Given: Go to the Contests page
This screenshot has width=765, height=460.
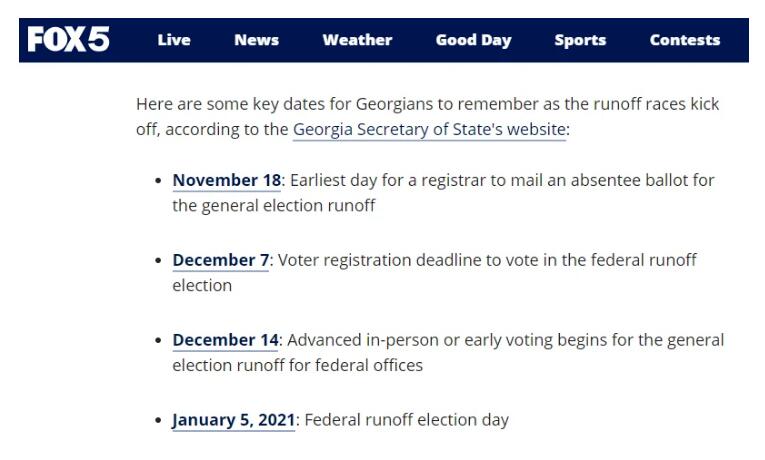Looking at the screenshot, I should pyautogui.click(x=685, y=40).
